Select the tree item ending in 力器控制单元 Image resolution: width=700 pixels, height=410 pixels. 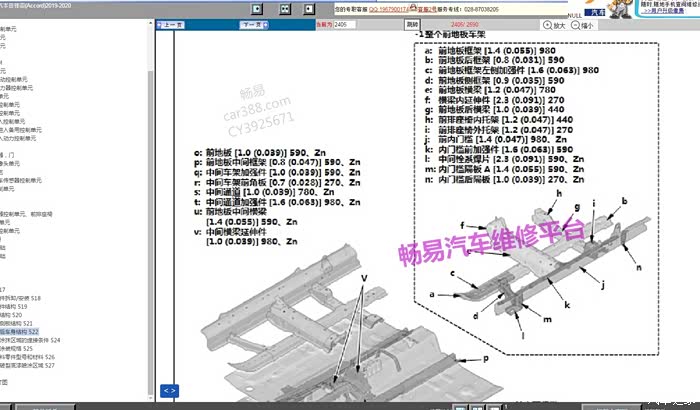(x=17, y=88)
